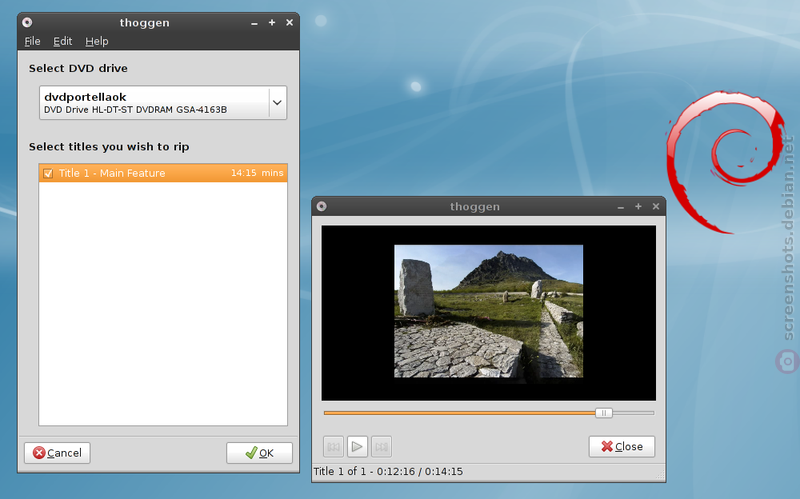800x499 pixels.
Task: Click the empty titles list area
Action: (x=163, y=304)
